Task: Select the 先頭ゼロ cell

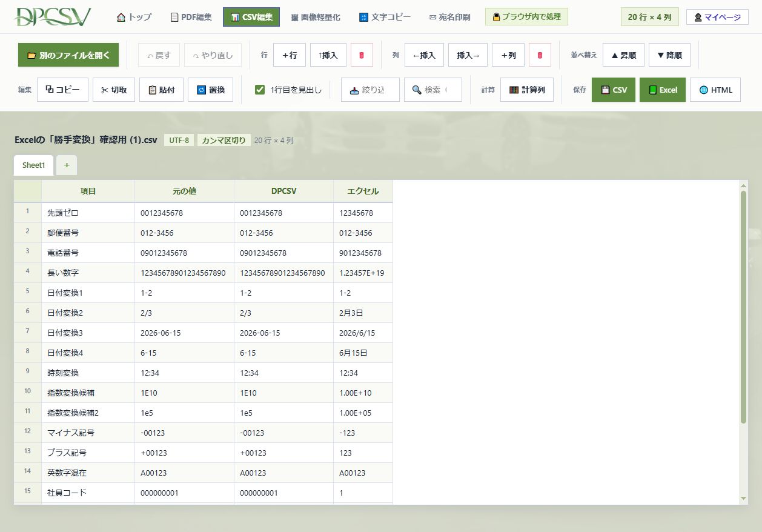Action: pyautogui.click(x=88, y=213)
